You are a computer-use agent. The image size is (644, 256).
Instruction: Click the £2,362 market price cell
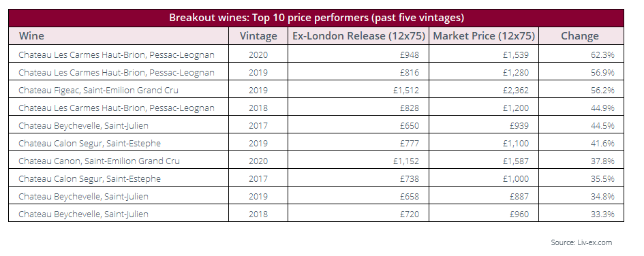pyautogui.click(x=515, y=91)
